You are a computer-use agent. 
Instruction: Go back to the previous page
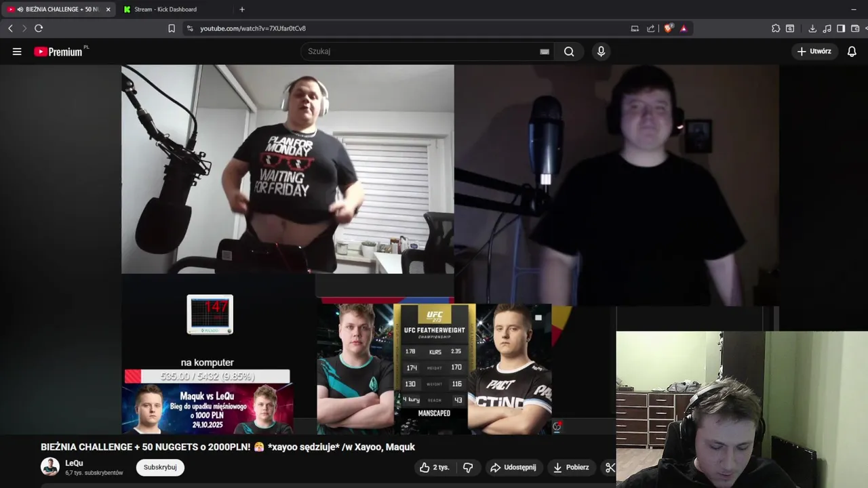tap(10, 28)
